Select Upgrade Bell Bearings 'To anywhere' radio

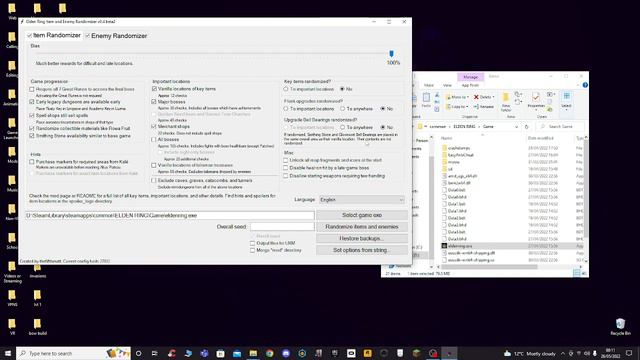[x=343, y=127]
